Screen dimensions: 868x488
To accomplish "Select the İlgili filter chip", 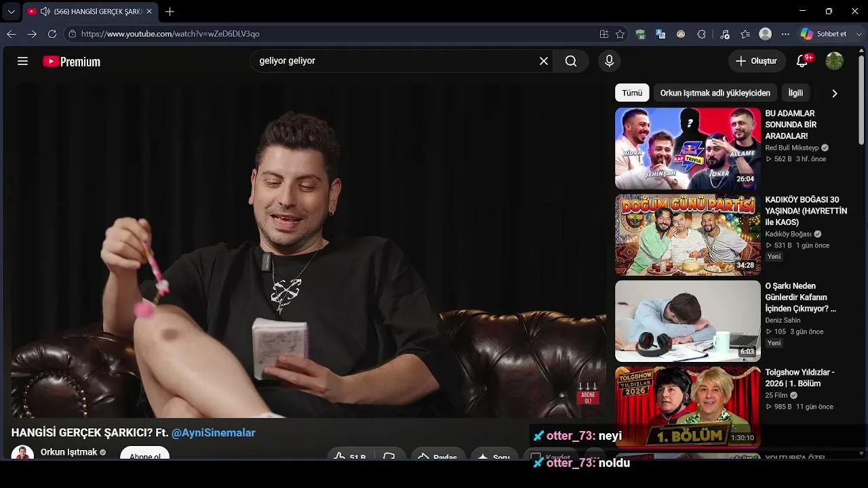I will point(795,93).
